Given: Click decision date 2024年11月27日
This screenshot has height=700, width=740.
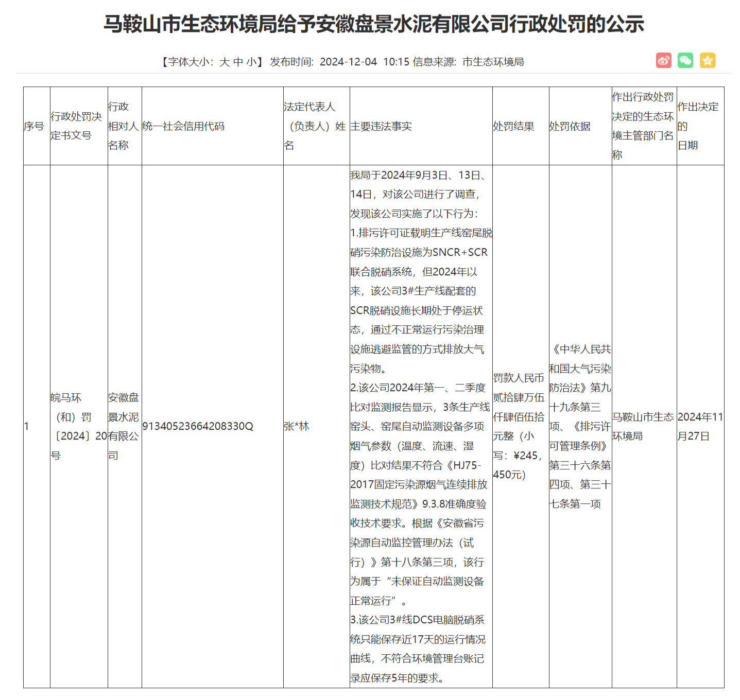Looking at the screenshot, I should point(700,426).
